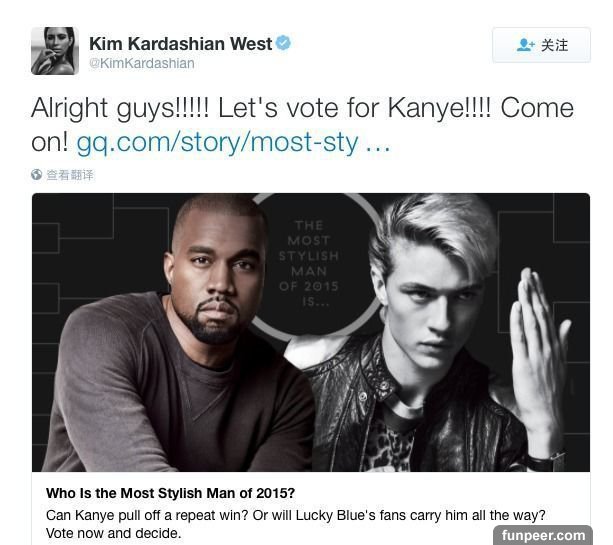Click 查看翻译 to view translation
The width and height of the screenshot is (613, 545).
click(x=70, y=175)
